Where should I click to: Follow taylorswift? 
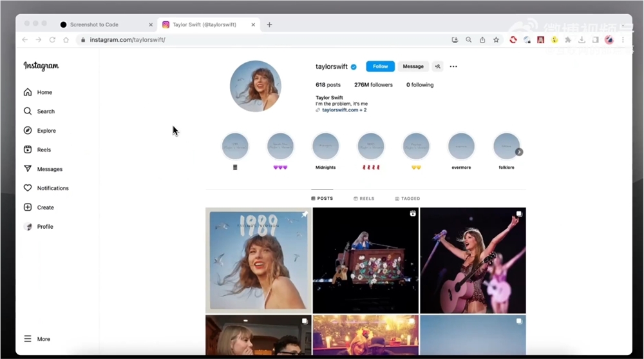381,66
